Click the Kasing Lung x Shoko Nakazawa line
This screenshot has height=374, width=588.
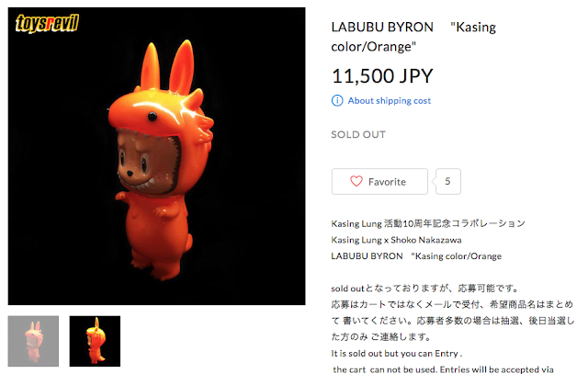(x=396, y=240)
